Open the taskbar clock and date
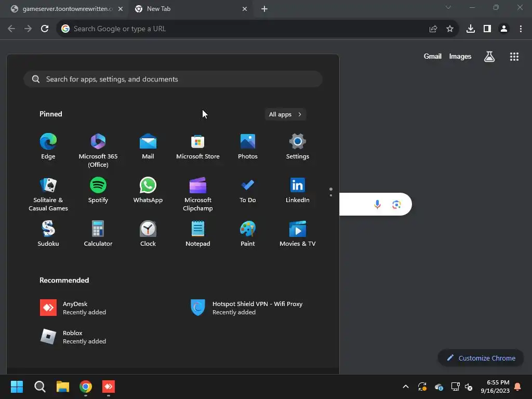 coord(495,387)
